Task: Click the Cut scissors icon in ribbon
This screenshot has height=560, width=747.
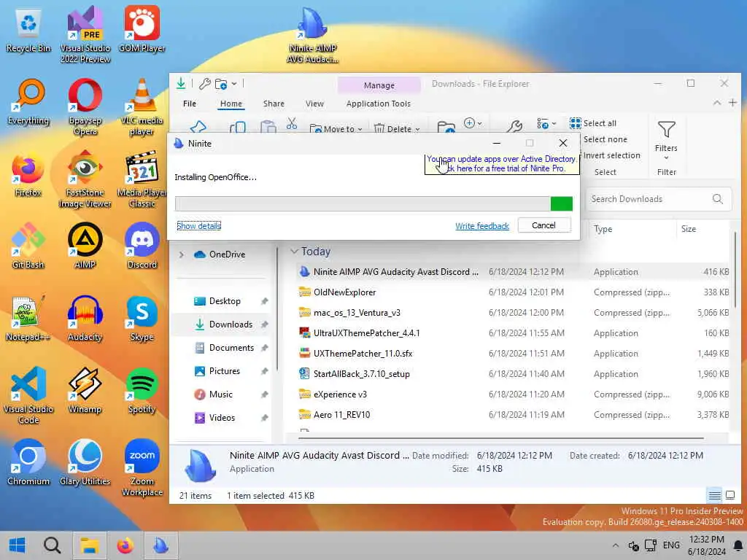Action: coord(292,124)
